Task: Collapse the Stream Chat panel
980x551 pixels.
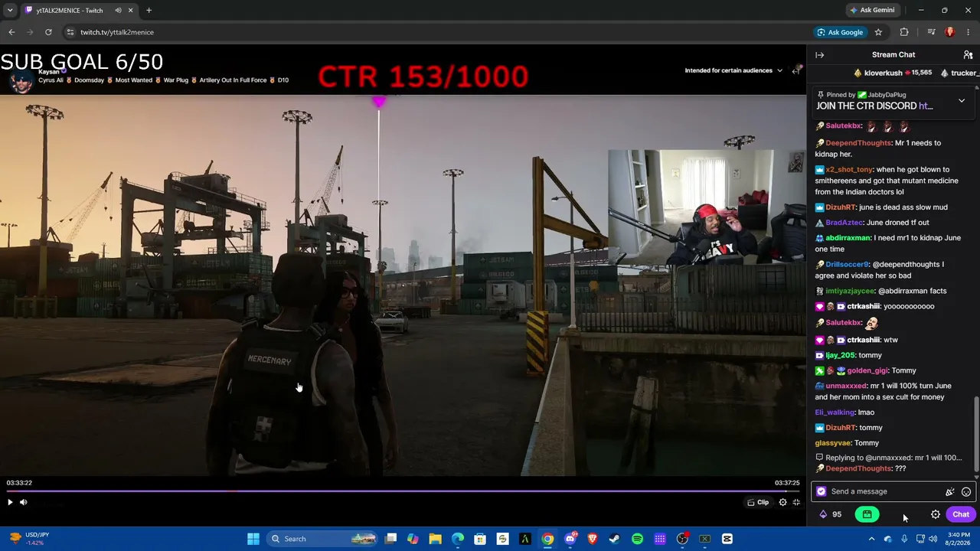Action: click(819, 55)
